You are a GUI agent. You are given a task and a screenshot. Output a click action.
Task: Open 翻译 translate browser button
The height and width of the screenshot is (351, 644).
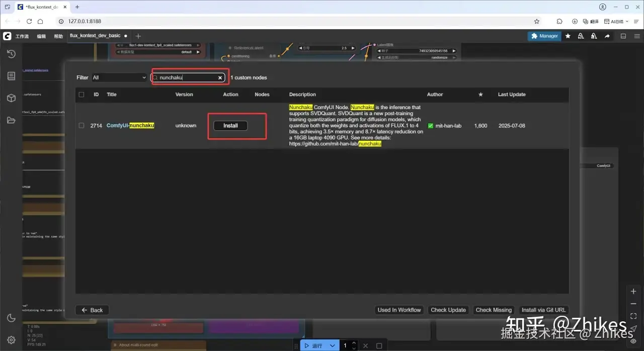[x=590, y=22]
